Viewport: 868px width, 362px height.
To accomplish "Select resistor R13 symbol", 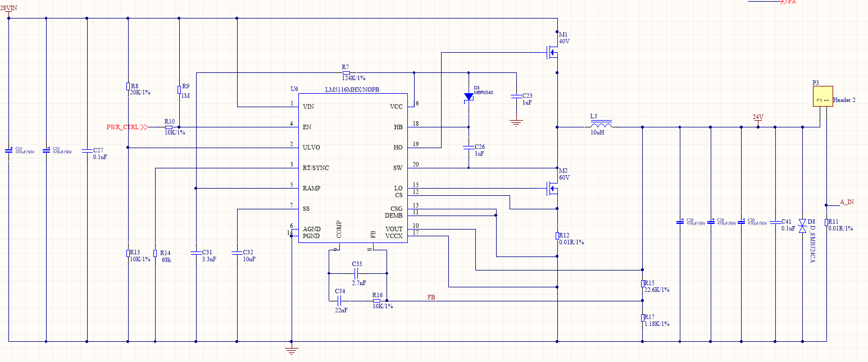I will click(128, 253).
